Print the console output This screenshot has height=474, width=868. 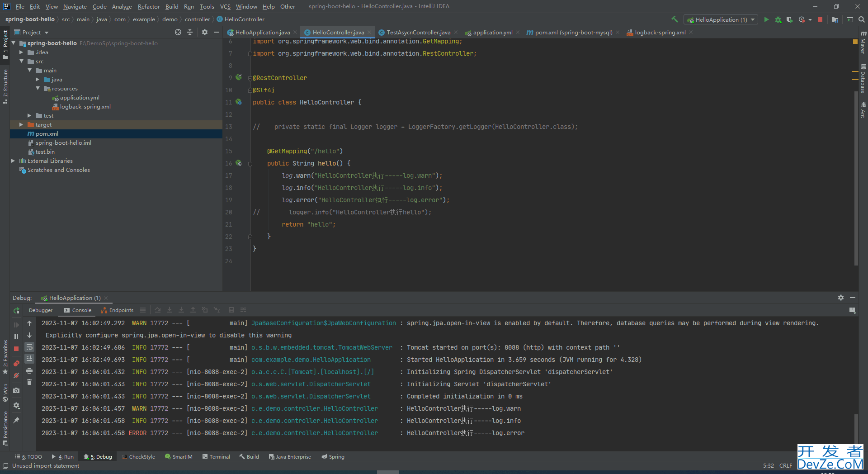(29, 370)
